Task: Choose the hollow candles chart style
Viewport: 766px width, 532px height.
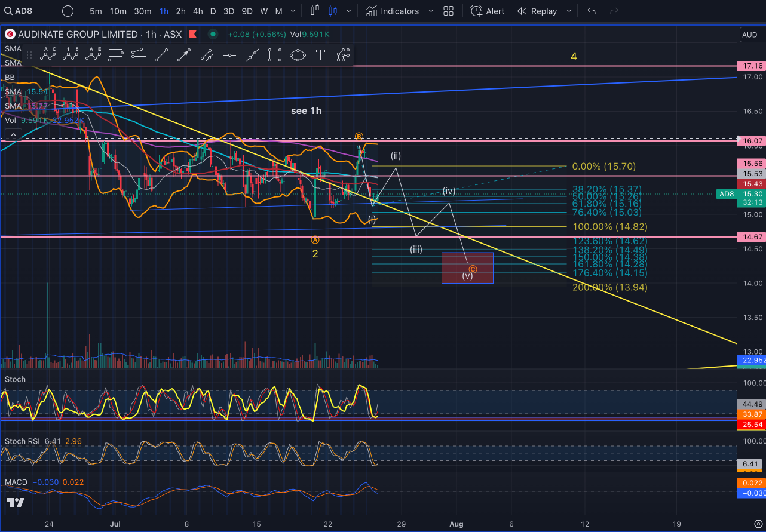Action: tap(315, 11)
